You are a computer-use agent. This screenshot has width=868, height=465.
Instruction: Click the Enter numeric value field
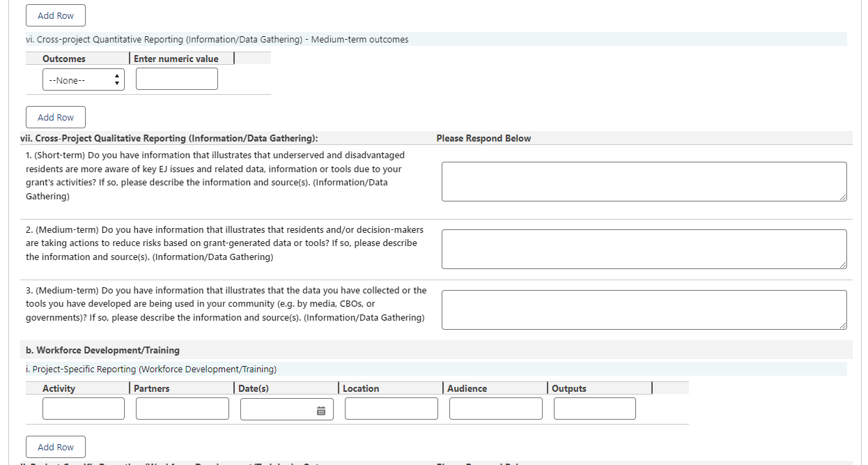(x=176, y=79)
